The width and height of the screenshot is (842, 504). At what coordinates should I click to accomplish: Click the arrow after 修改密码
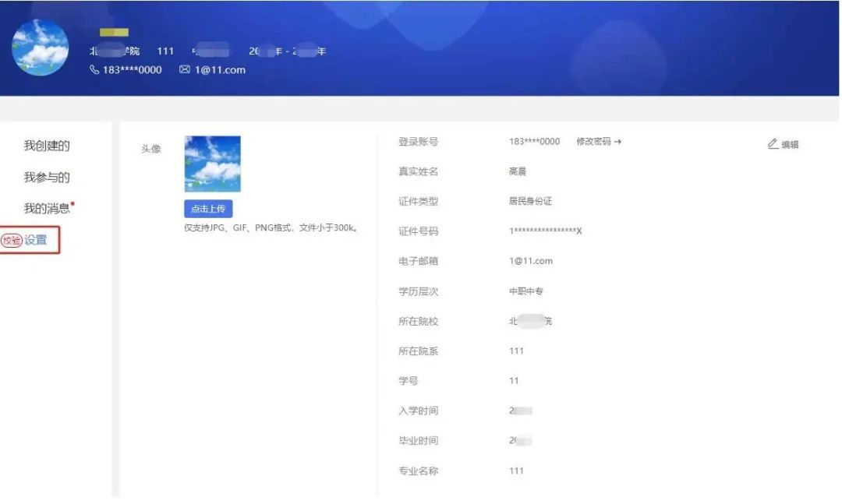click(x=617, y=142)
